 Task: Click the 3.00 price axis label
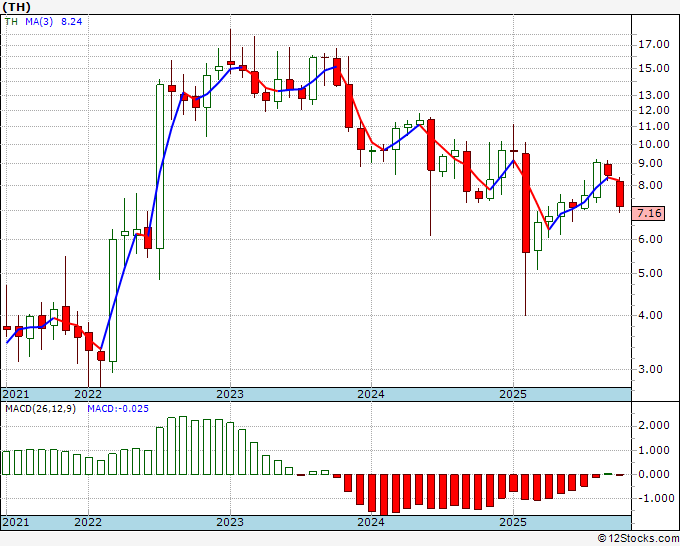651,369
